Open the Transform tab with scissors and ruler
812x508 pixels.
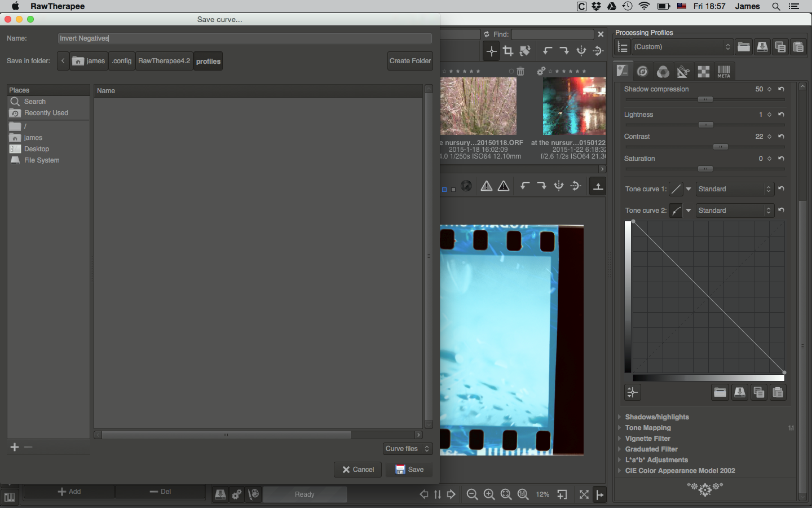click(x=683, y=72)
